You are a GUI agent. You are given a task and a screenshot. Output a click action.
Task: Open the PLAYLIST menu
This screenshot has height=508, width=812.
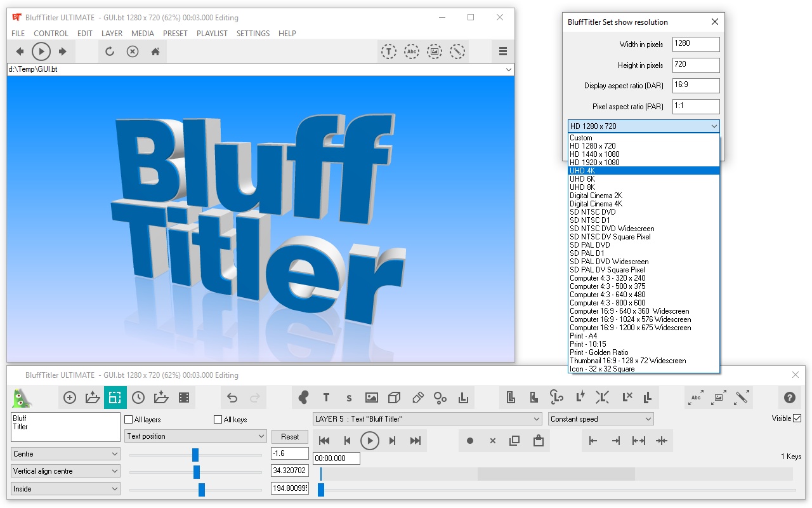point(212,34)
